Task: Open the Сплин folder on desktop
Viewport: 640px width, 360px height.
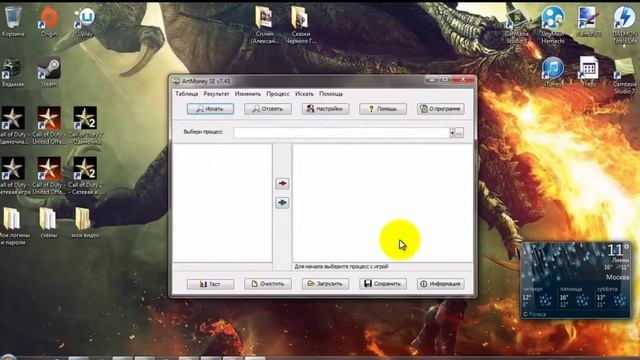Action: coord(264,24)
